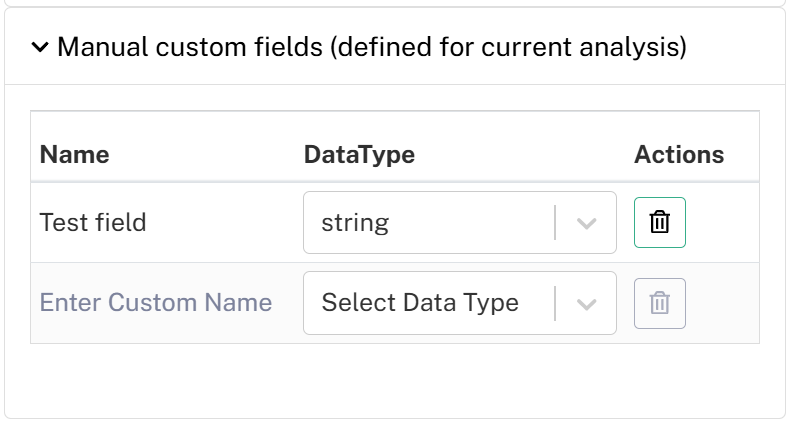Click the divider line inside string combo box
The width and height of the screenshot is (809, 446).
[x=555, y=222]
